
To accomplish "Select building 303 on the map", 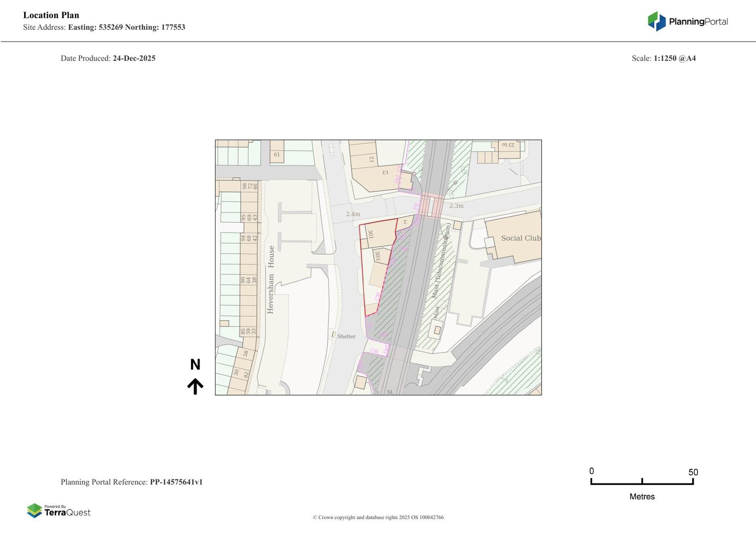I will point(381,256).
